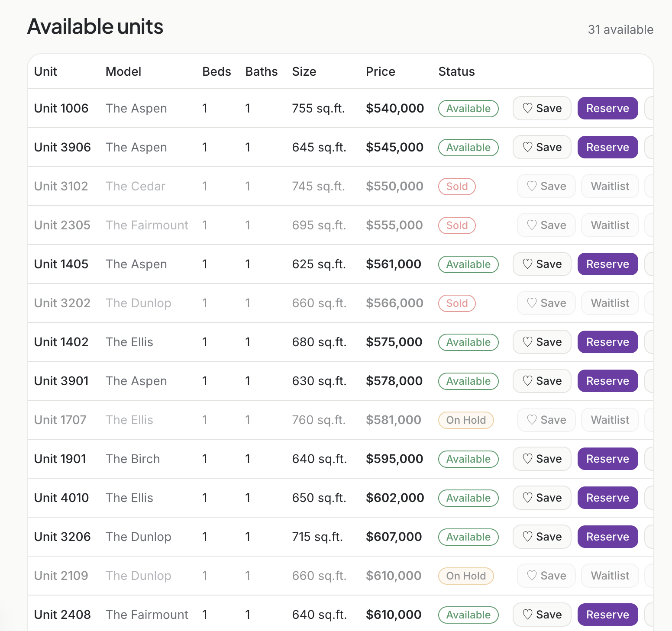Save Unit 2305 The Fairmount
Viewport: 672px width, 631px height.
click(x=546, y=225)
